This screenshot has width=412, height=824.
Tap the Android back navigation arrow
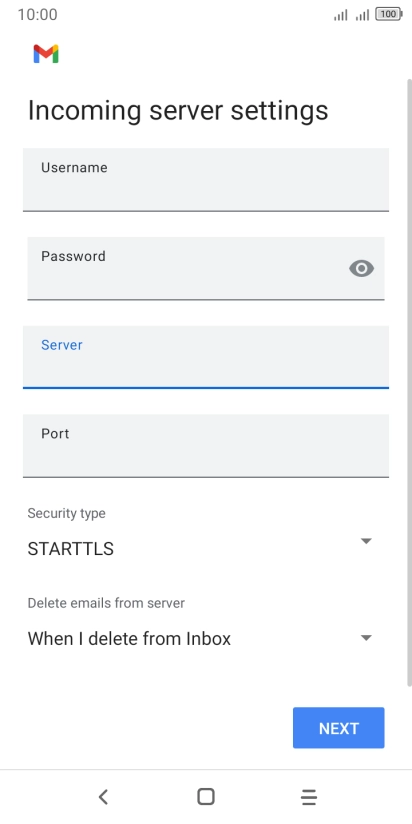click(x=103, y=797)
